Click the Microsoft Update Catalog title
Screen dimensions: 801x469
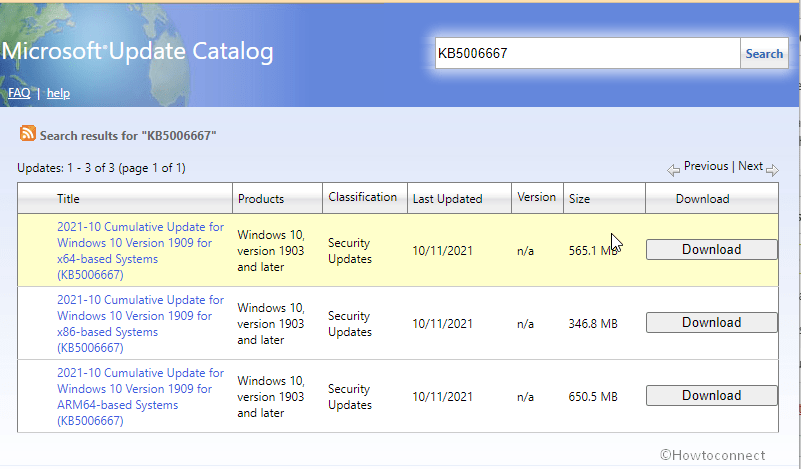(x=138, y=52)
